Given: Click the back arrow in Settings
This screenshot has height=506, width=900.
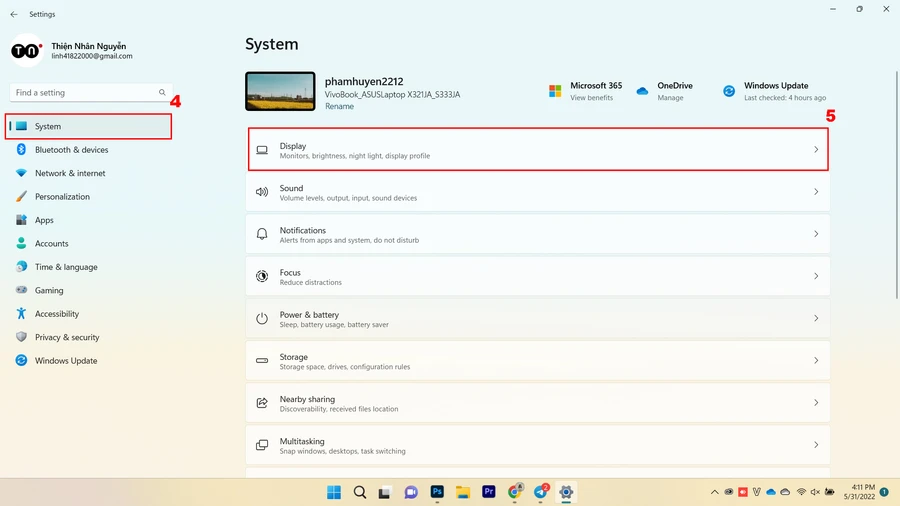Looking at the screenshot, I should 14,14.
